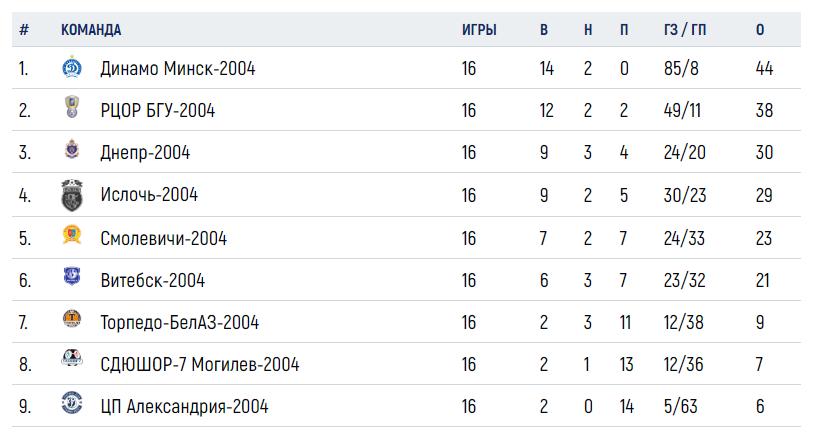Click the В wins column header
Image resolution: width=814 pixels, height=442 pixels.
pyautogui.click(x=544, y=30)
